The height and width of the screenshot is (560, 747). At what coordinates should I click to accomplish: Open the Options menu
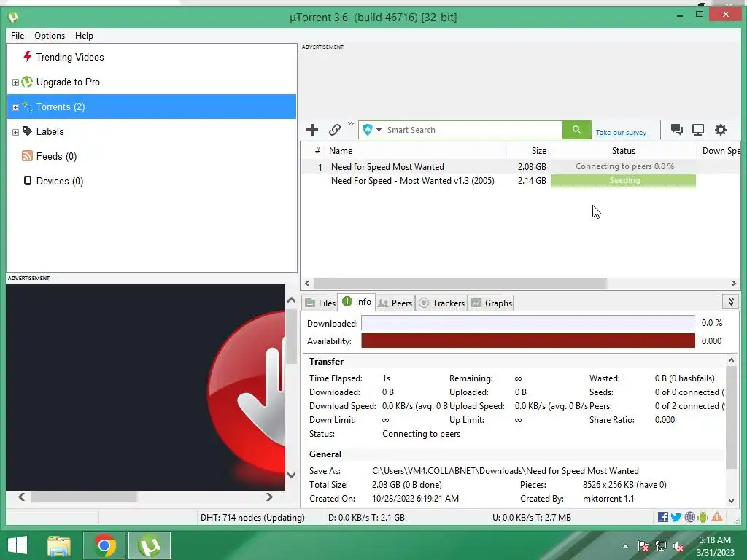tap(50, 36)
